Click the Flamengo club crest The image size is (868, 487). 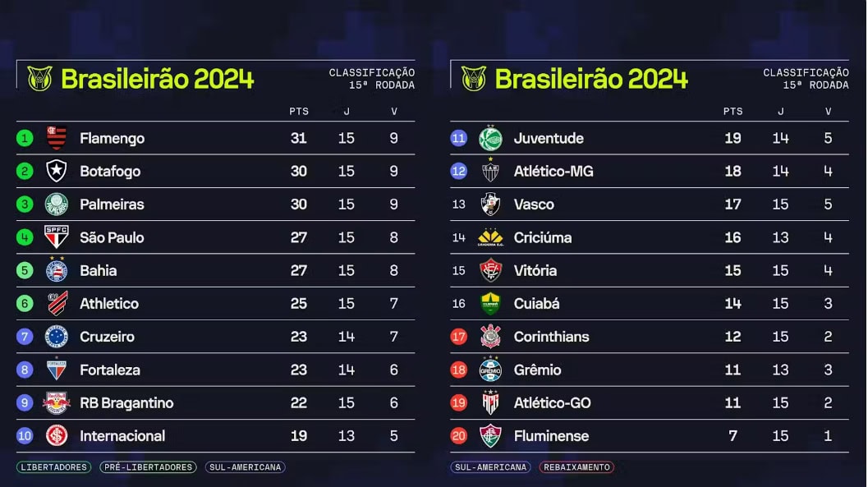click(57, 138)
